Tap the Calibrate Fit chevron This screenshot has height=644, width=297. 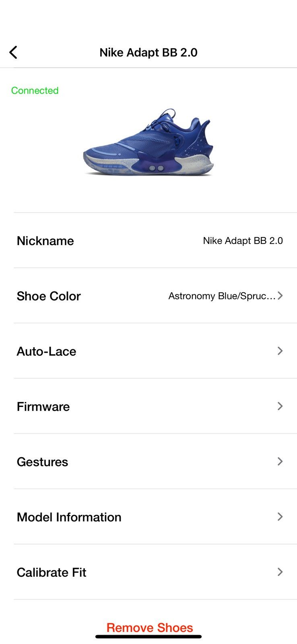pos(280,572)
